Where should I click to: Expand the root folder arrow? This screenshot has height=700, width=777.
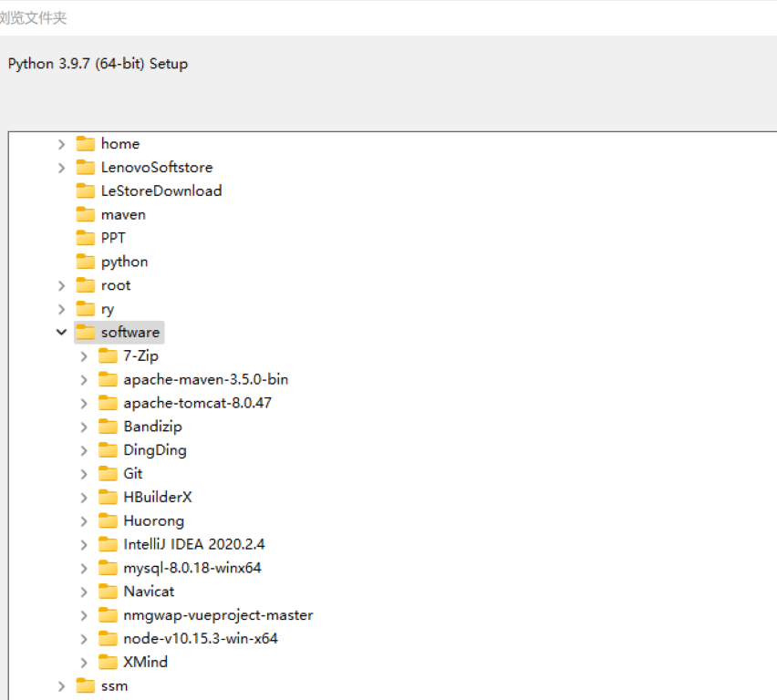tap(61, 286)
